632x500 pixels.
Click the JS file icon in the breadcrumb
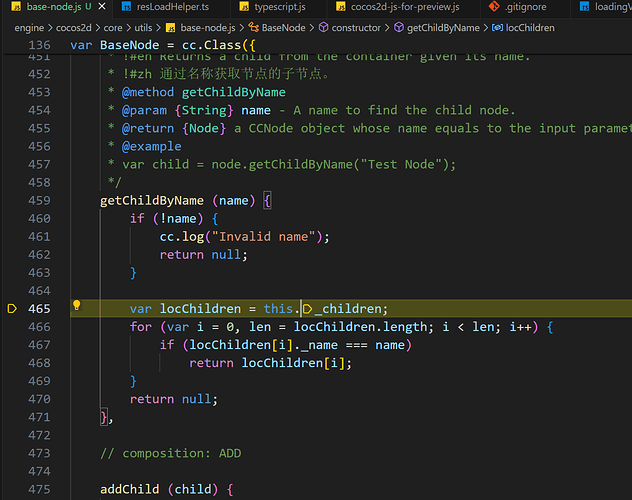click(x=170, y=28)
